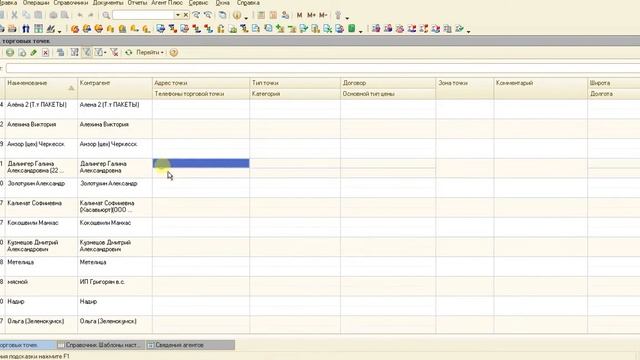Screen dimensions: 640x360
Task: Click the Paste clipboard icon
Action: tap(38, 16)
